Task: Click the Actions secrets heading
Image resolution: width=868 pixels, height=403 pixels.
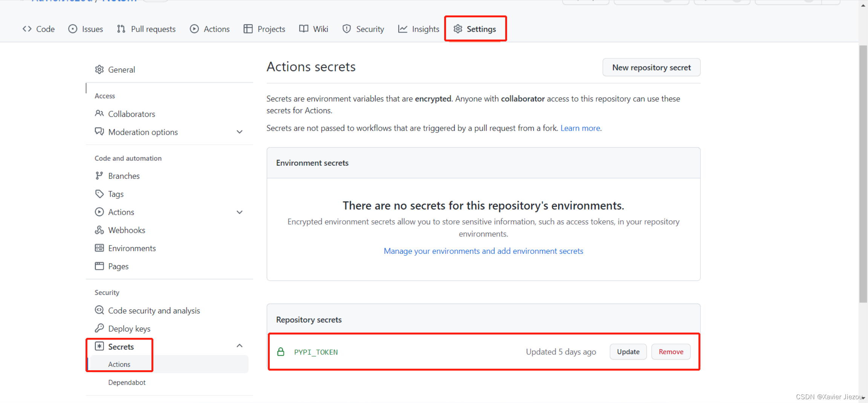Action: tap(311, 67)
